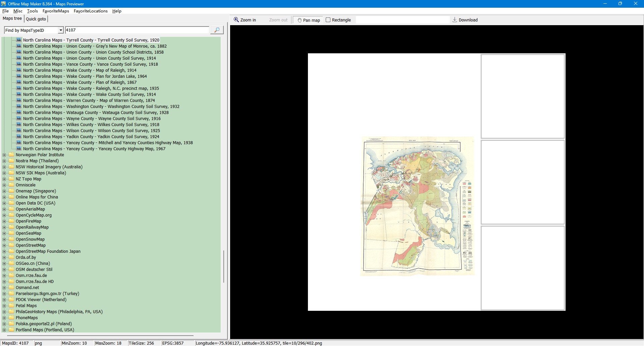This screenshot has height=346, width=644.
Task: Select the Zoom out tool
Action: pos(278,20)
